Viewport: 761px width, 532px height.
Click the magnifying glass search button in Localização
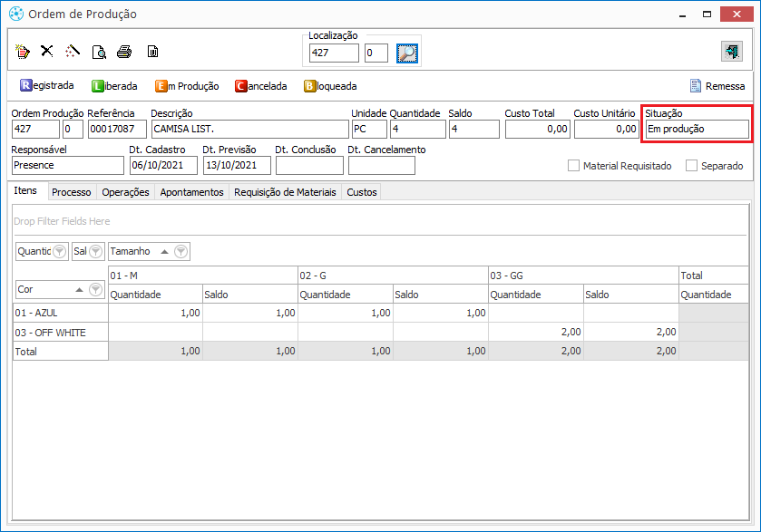pyautogui.click(x=406, y=53)
